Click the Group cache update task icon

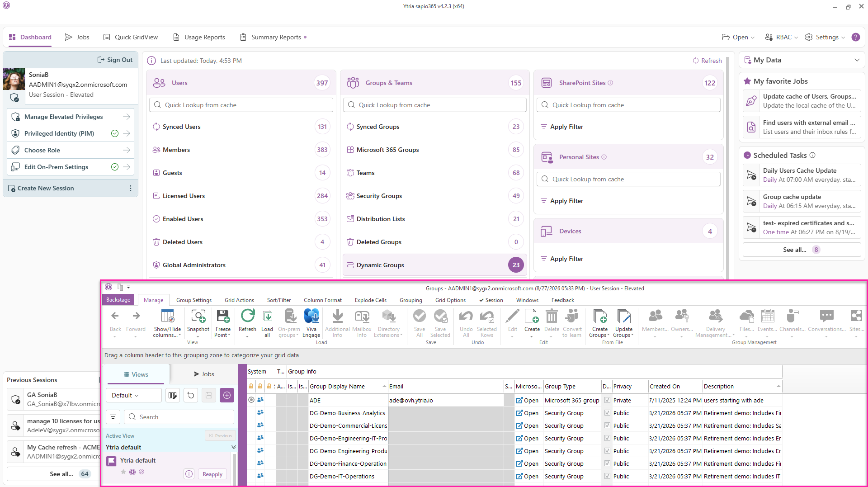751,201
